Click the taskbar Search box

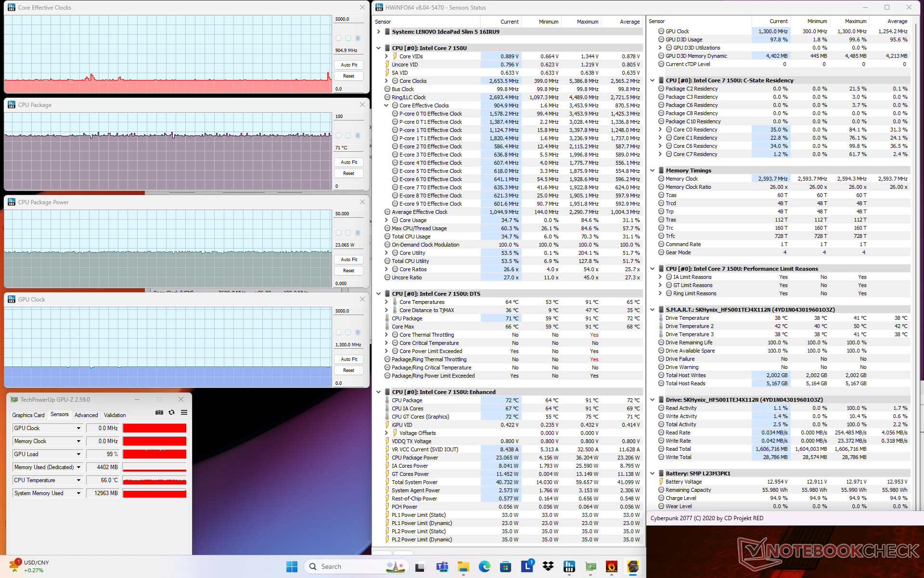pyautogui.click(x=356, y=566)
